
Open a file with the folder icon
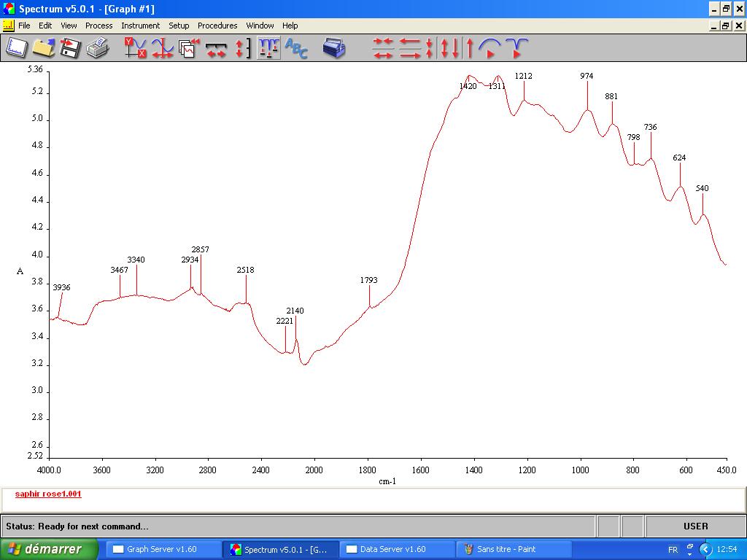(44, 48)
